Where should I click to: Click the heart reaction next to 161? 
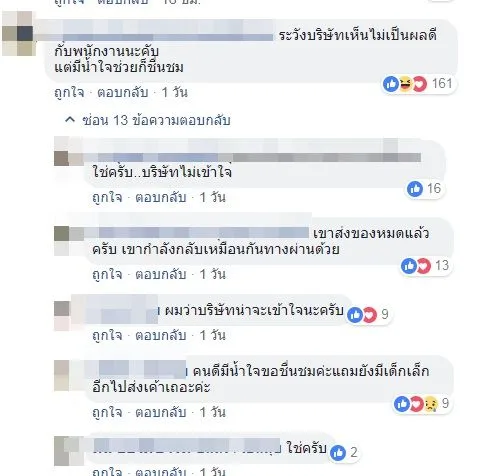click(419, 84)
